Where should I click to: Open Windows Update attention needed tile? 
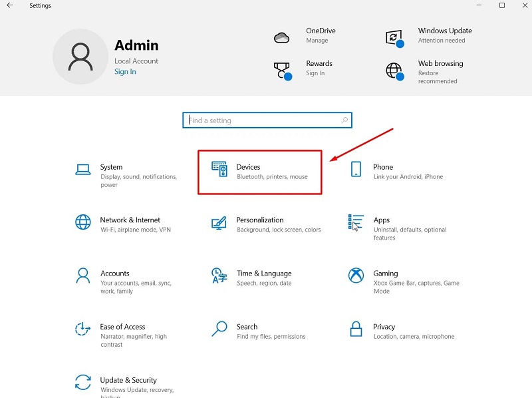(x=444, y=35)
